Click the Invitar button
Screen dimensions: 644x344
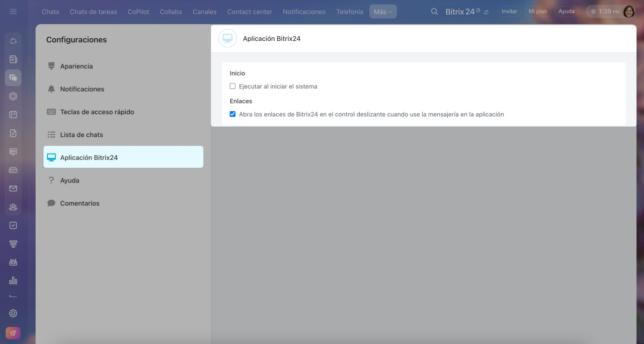pos(509,12)
